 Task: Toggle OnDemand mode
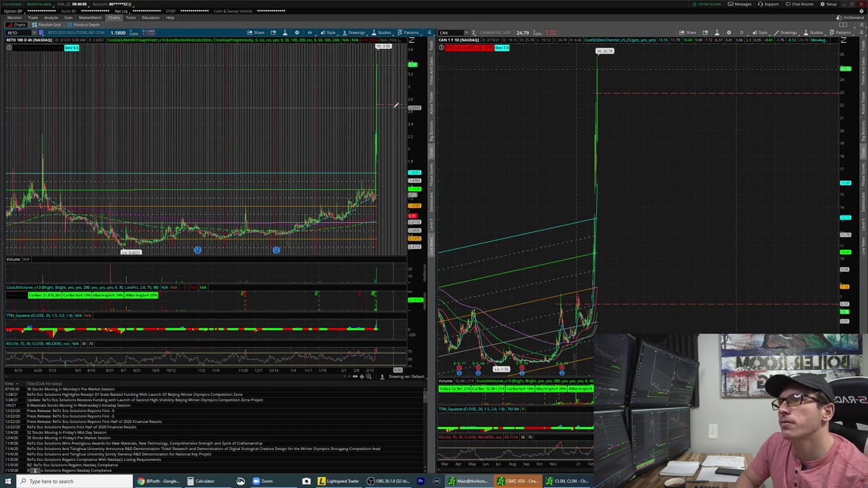pos(850,18)
